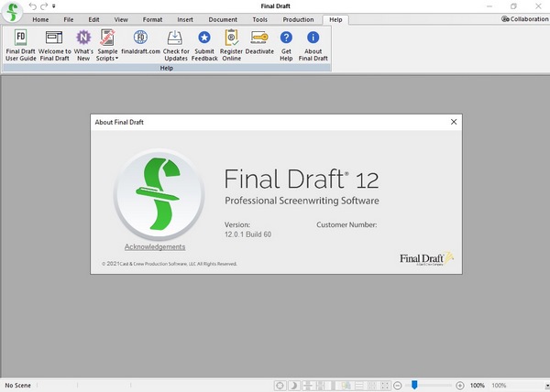550x392 pixels.
Task: Open the File tab
Action: pos(69,19)
